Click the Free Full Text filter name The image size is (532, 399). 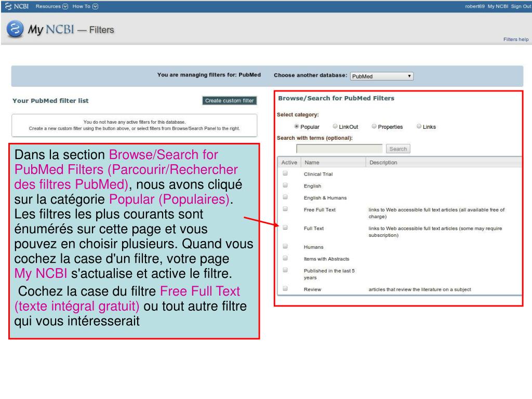[x=320, y=210]
